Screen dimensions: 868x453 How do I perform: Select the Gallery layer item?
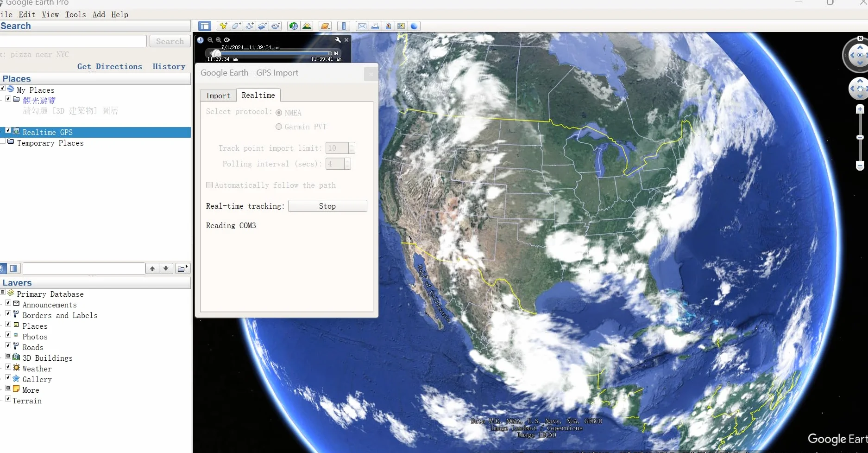click(x=37, y=379)
